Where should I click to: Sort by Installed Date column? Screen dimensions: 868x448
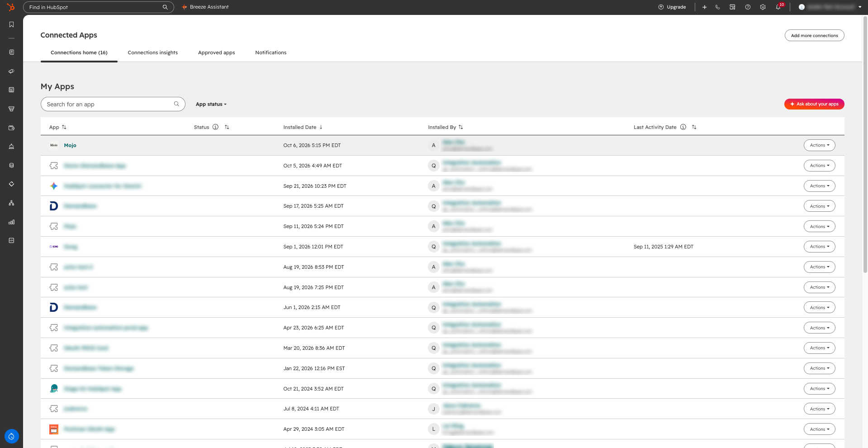point(321,127)
